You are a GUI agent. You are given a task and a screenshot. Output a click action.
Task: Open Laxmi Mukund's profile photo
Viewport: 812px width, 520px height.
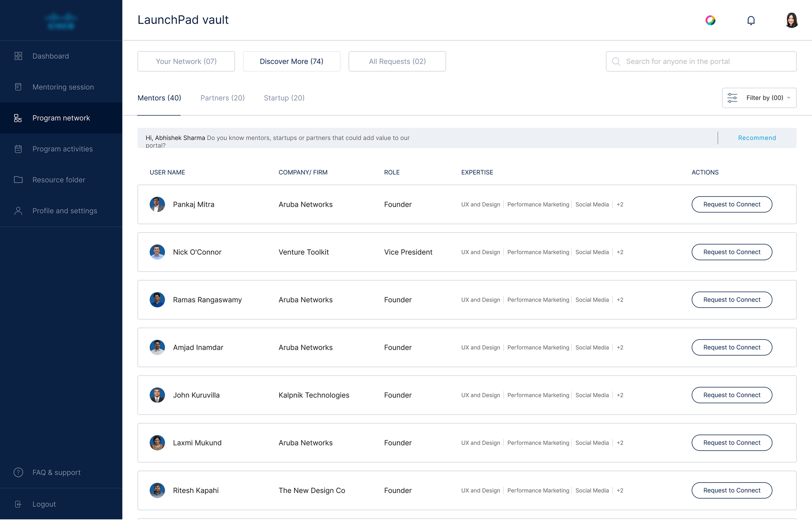(x=157, y=443)
